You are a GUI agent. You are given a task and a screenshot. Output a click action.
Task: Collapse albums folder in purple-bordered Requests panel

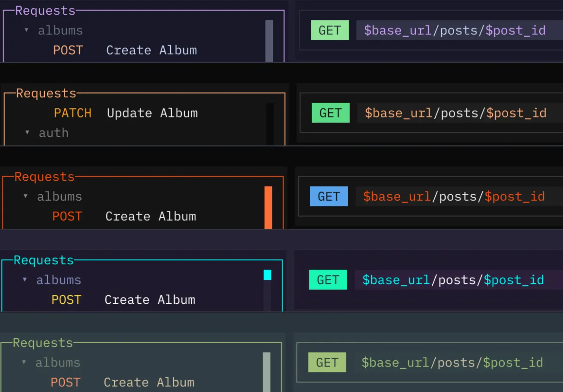click(x=26, y=30)
